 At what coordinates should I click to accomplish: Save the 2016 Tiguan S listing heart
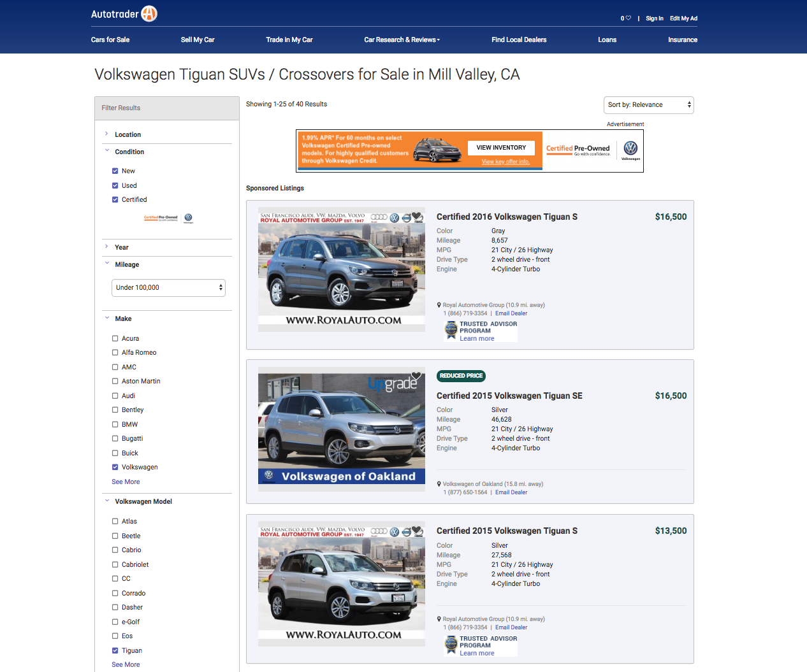tap(417, 217)
